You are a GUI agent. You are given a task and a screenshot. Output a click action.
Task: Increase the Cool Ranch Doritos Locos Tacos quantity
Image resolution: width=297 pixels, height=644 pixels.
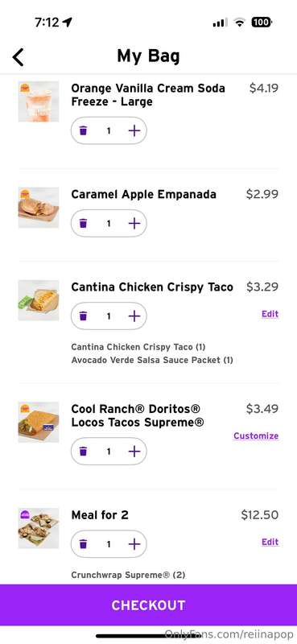pos(134,452)
